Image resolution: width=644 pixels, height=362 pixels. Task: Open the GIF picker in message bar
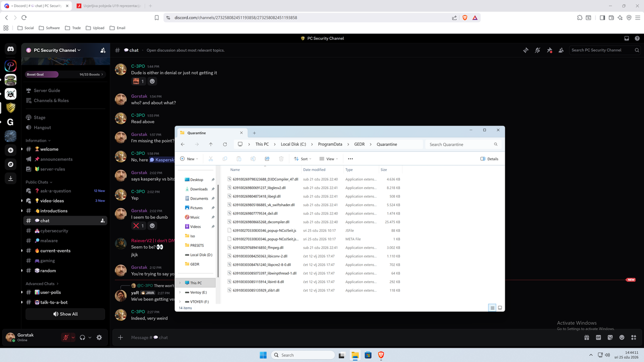pyautogui.click(x=598, y=337)
